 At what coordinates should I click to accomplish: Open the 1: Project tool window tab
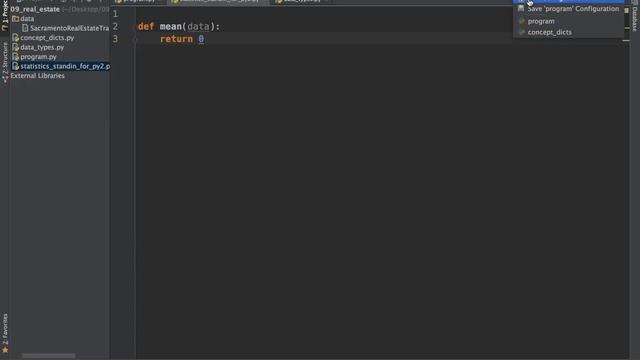(x=5, y=15)
